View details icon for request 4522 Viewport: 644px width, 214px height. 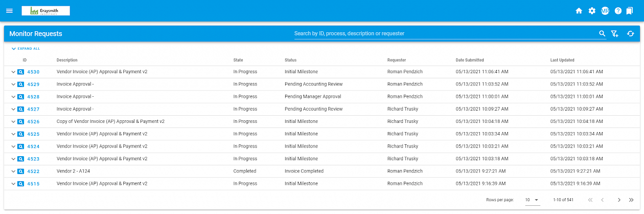[x=21, y=172]
